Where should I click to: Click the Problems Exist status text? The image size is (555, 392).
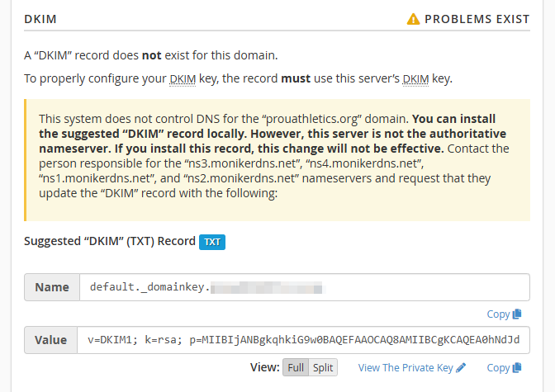point(477,19)
